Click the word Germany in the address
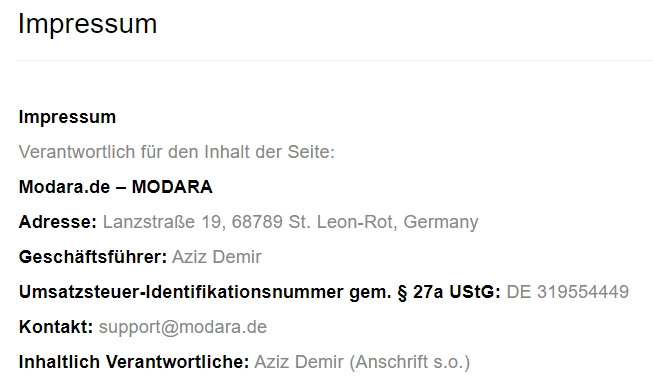The image size is (653, 380). click(x=441, y=222)
